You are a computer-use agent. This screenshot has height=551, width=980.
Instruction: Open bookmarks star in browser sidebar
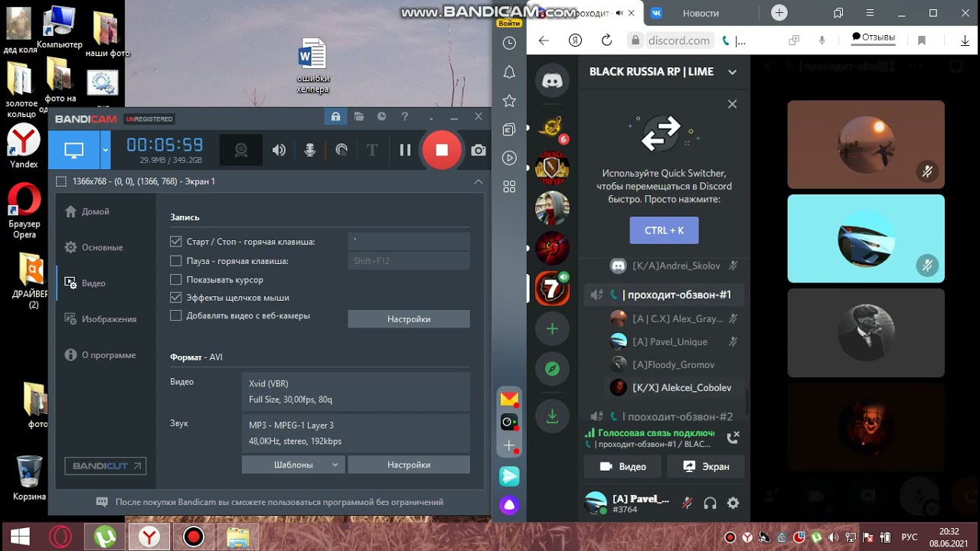pyautogui.click(x=509, y=101)
